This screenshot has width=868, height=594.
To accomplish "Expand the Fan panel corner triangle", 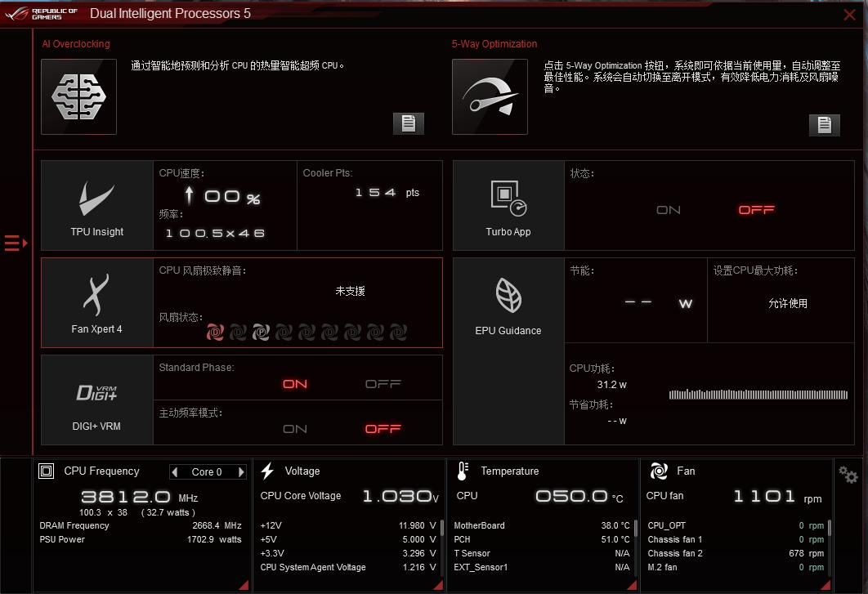I will [825, 584].
